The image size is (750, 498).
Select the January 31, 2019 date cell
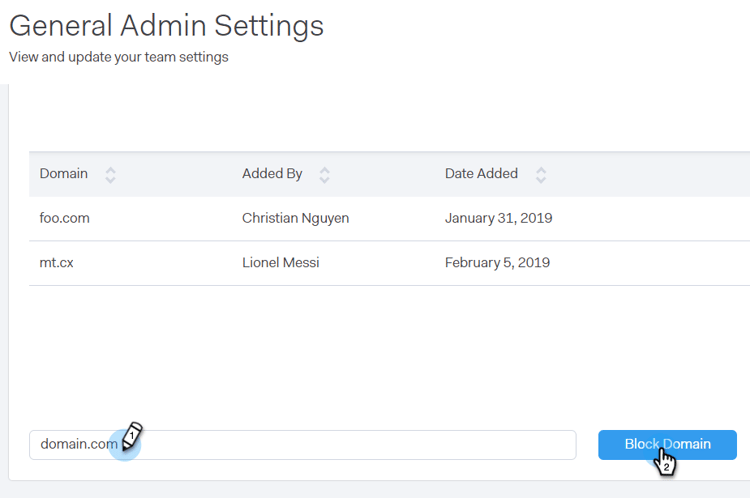pos(498,218)
